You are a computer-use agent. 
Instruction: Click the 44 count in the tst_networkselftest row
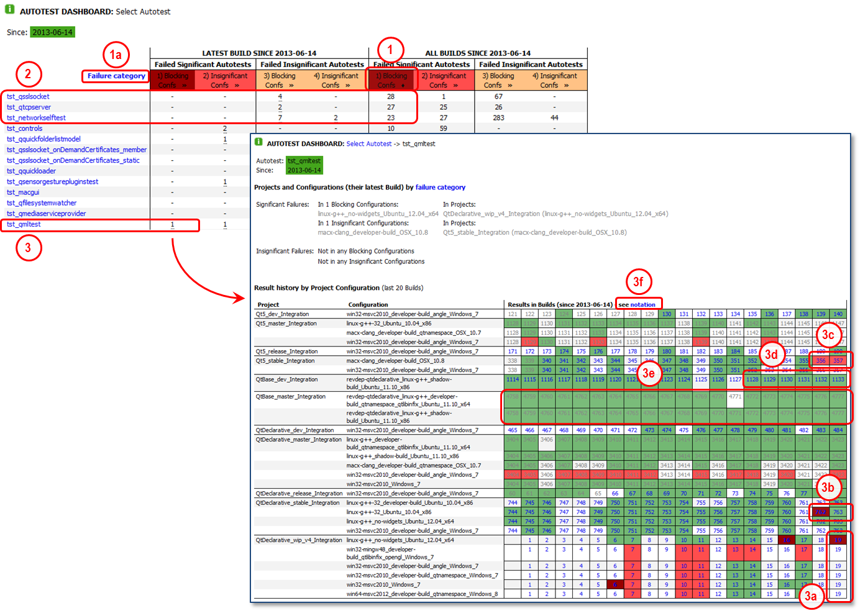point(554,118)
